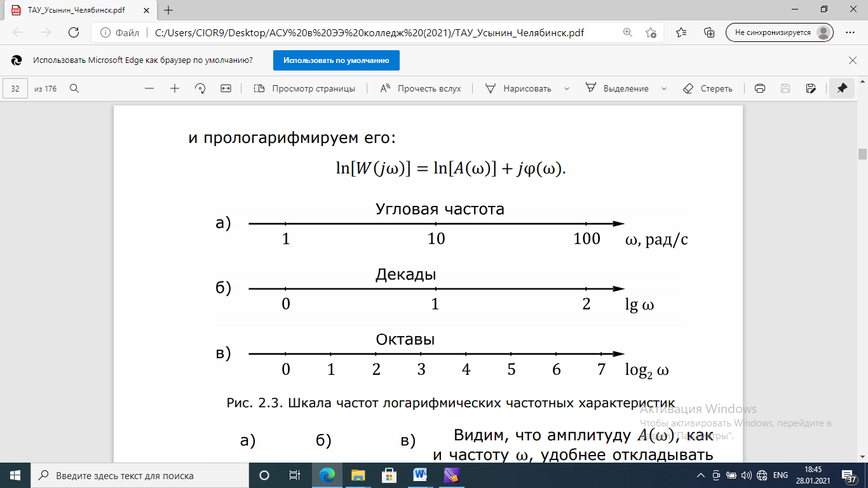Select the ТАУ_Усынин_Челябинск.pdf browser tab

pos(81,10)
